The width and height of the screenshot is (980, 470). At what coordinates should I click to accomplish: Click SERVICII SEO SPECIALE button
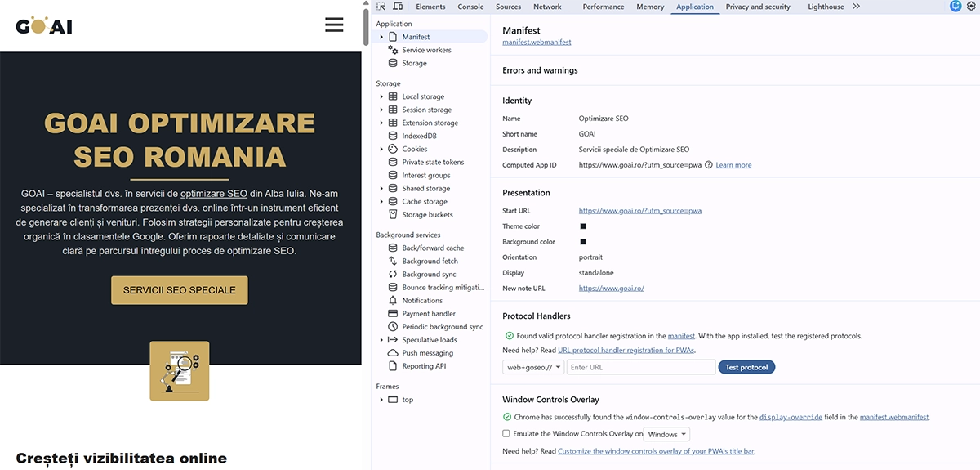pos(180,290)
